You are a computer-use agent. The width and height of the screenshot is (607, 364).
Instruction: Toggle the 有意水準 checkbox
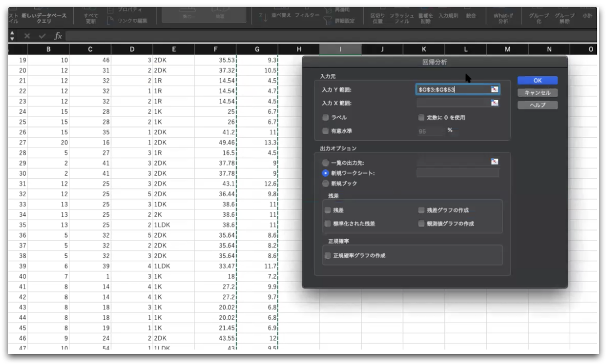[x=325, y=131]
